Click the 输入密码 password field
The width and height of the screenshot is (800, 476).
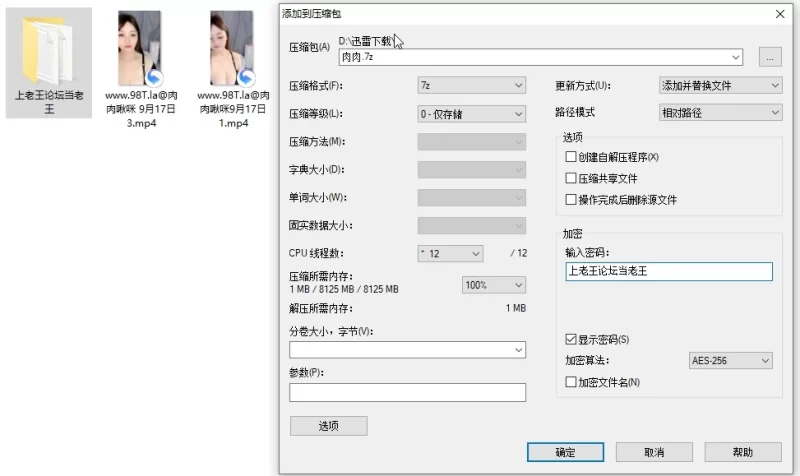pyautogui.click(x=669, y=271)
